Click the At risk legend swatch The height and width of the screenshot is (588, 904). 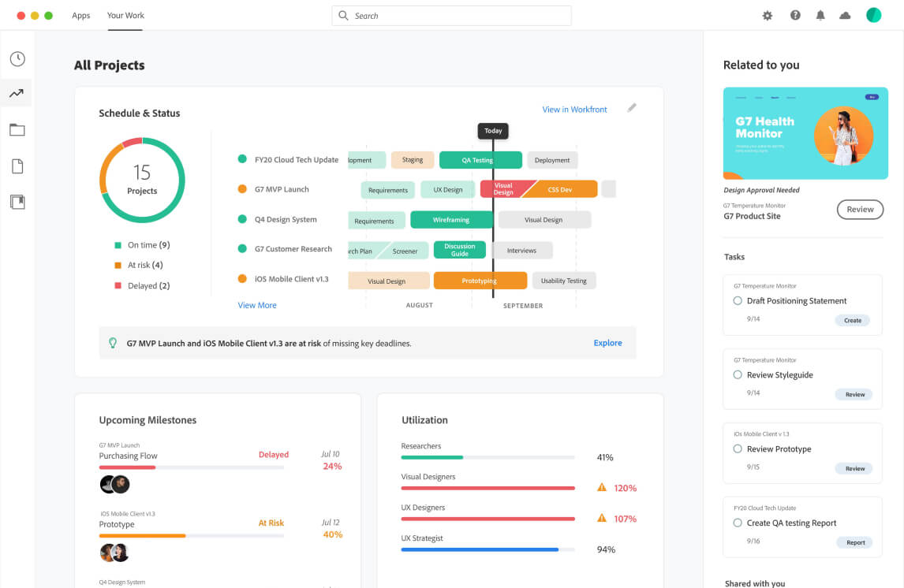point(118,266)
